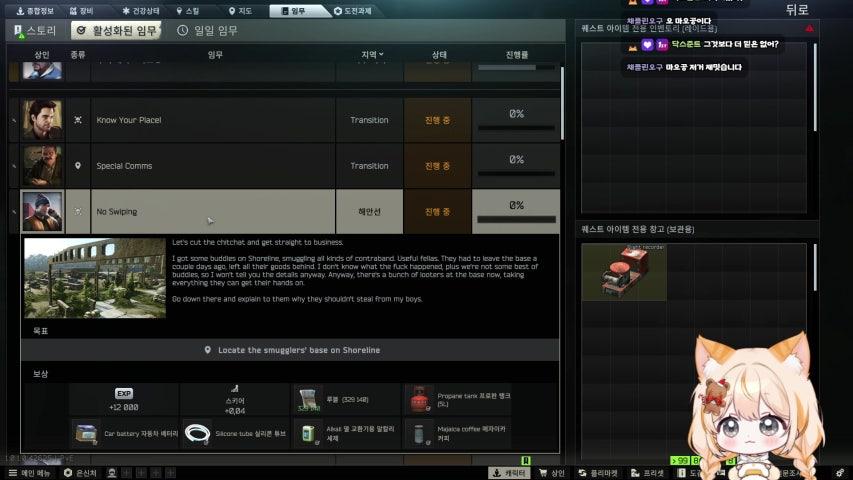Open the handbook info icon

pos(681,473)
